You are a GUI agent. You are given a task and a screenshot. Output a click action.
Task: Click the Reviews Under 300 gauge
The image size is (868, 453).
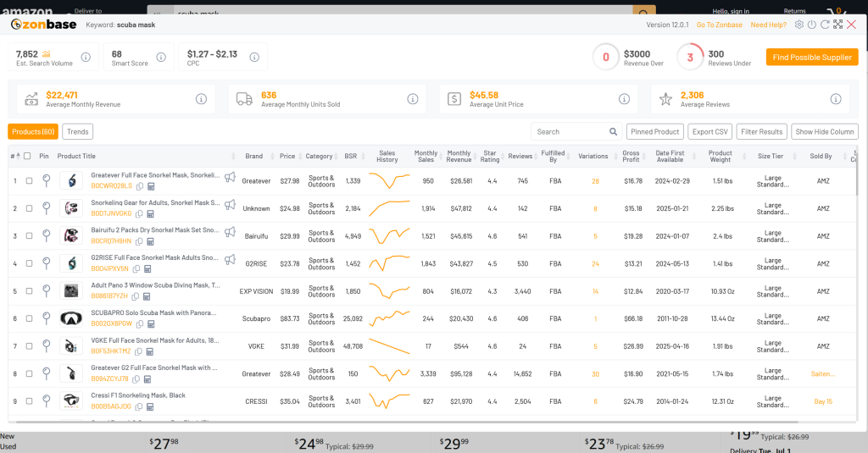coord(690,57)
